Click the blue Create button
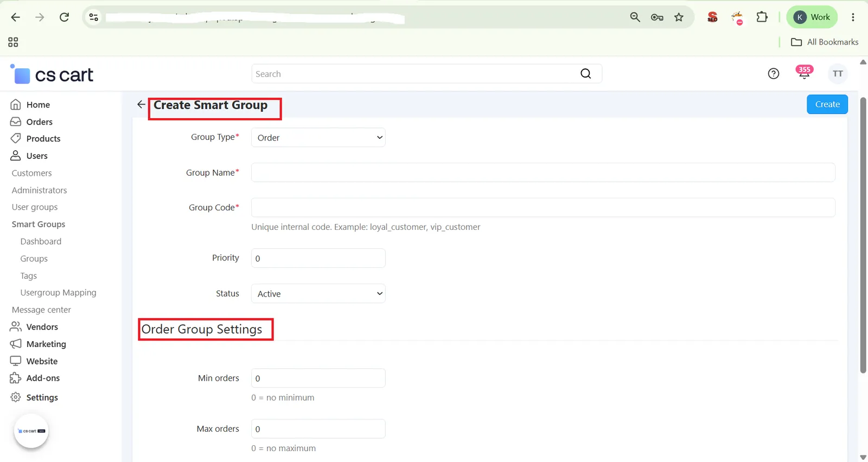868x462 pixels. [x=827, y=105]
